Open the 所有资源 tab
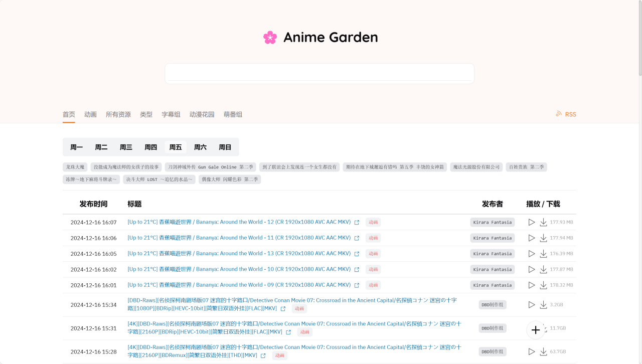Image resolution: width=642 pixels, height=364 pixels. 118,114
